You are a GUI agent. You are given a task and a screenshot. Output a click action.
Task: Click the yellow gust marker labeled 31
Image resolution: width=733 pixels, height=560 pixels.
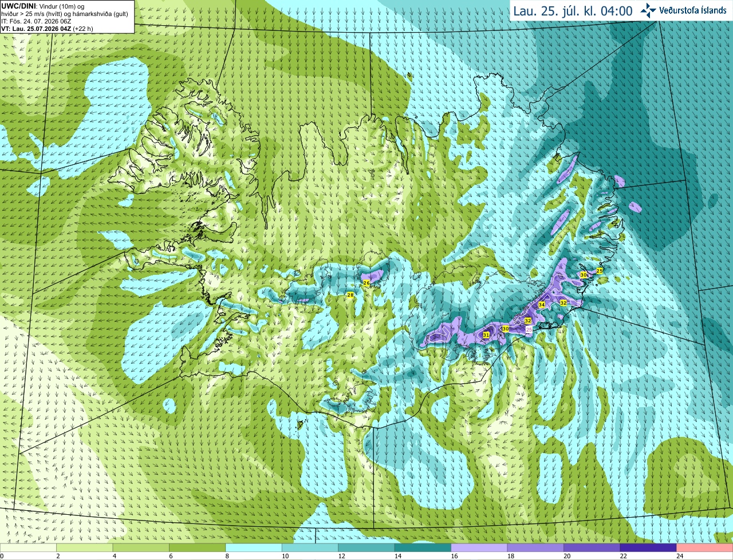486,335
